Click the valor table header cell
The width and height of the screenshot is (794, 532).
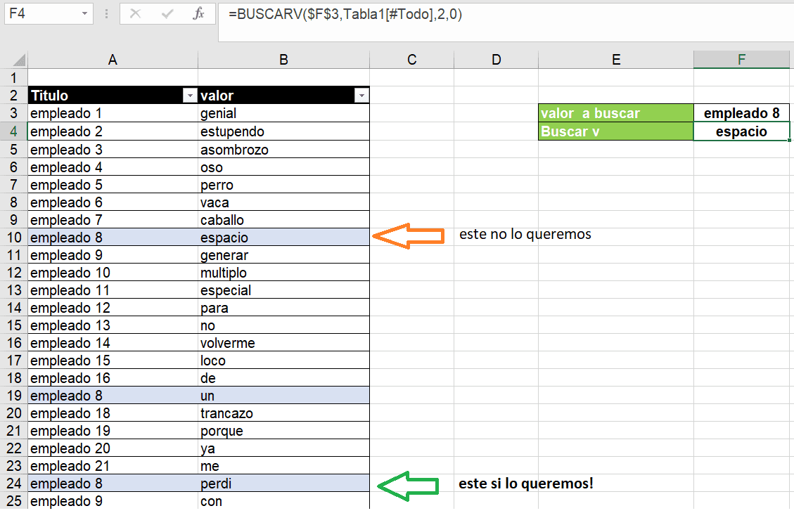tap(283, 95)
